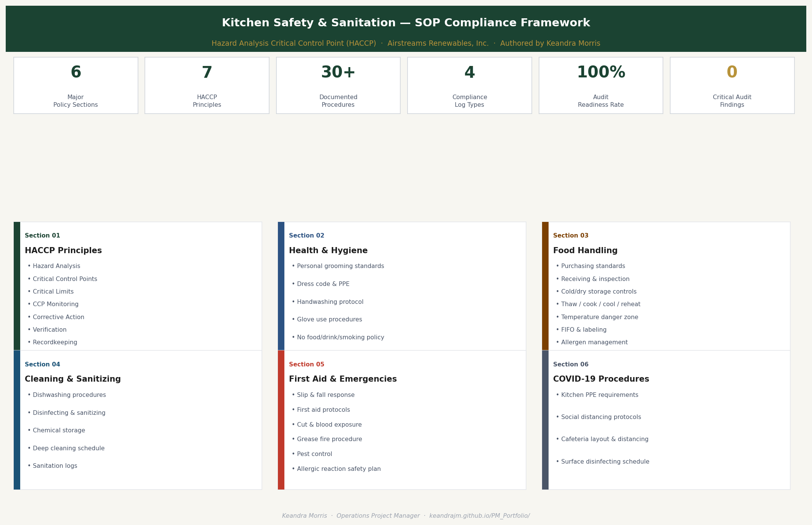Select the Allergen management entry
This screenshot has height=525, width=812.
[x=594, y=342]
